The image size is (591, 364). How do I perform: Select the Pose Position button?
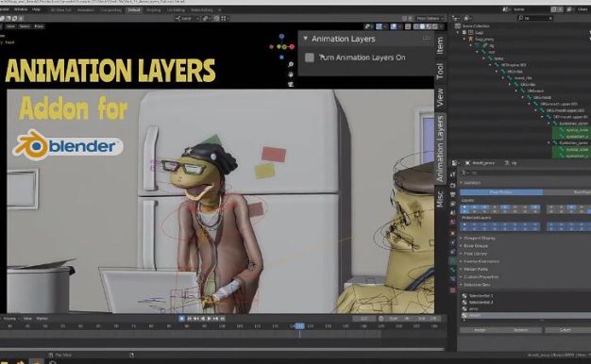(x=501, y=192)
